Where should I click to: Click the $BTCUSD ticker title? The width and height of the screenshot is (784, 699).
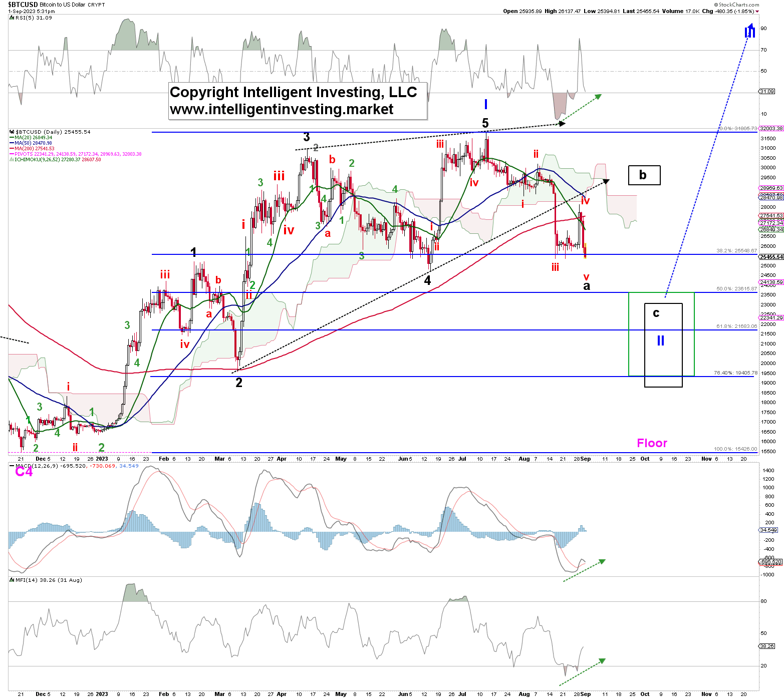23,5
